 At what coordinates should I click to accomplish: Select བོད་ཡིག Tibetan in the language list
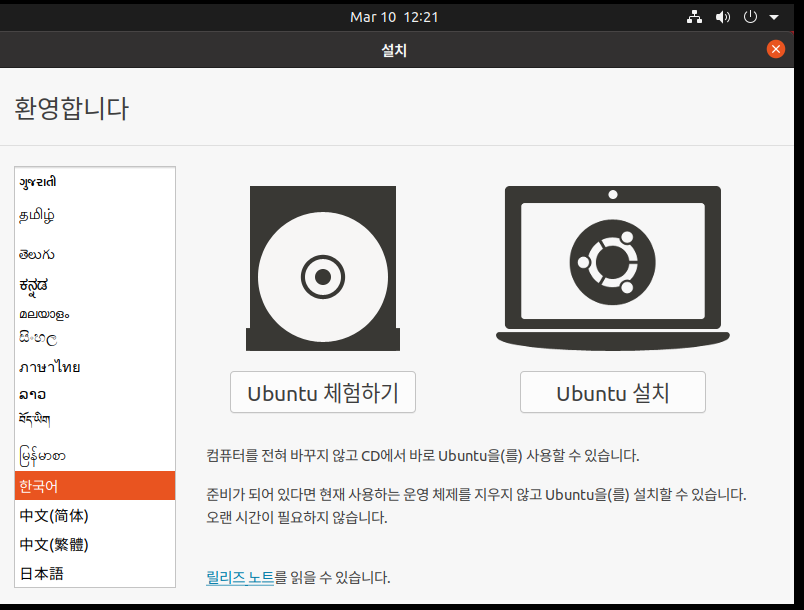coord(95,419)
